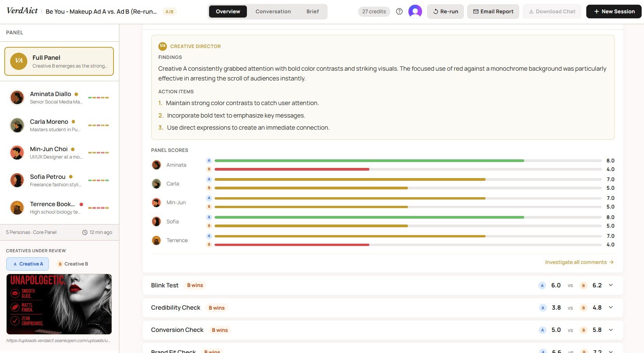Click Credibility Check 3.8 score for A

[x=556, y=308]
